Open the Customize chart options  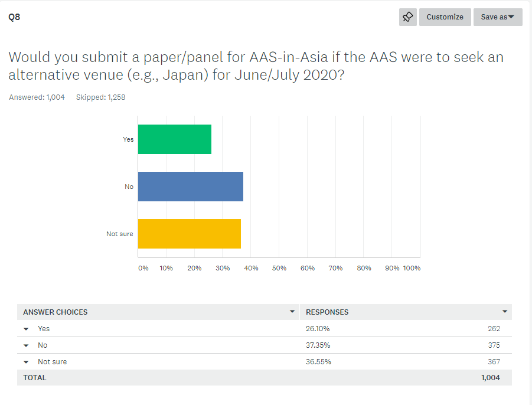point(445,17)
